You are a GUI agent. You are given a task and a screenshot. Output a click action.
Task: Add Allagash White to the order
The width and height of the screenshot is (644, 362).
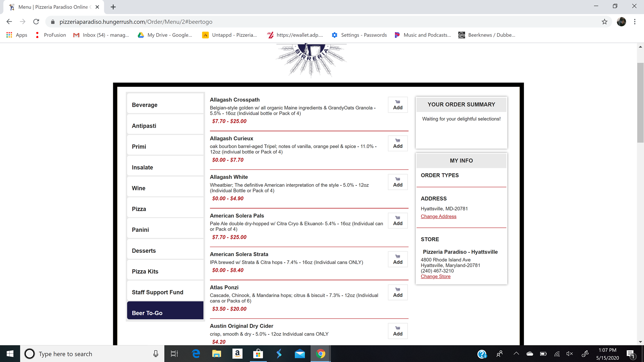click(397, 182)
